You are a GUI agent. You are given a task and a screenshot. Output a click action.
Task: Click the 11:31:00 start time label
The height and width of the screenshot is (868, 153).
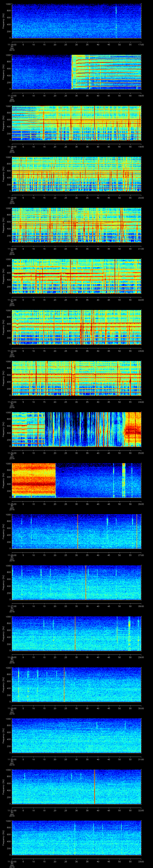point(12,810)
